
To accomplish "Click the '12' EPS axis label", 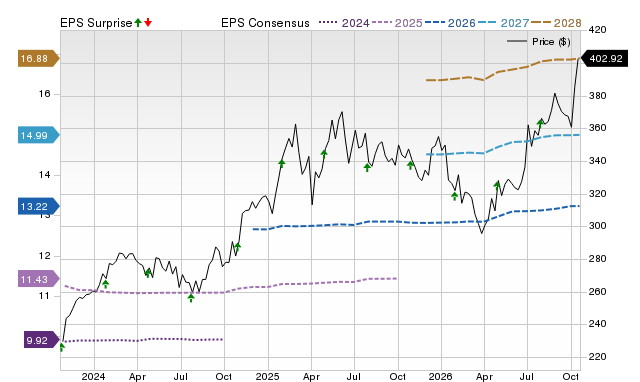I will pos(44,256).
